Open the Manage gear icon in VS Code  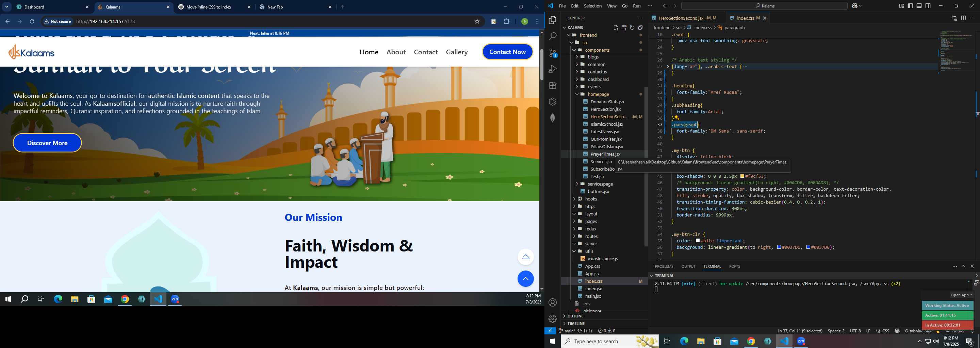[552, 319]
